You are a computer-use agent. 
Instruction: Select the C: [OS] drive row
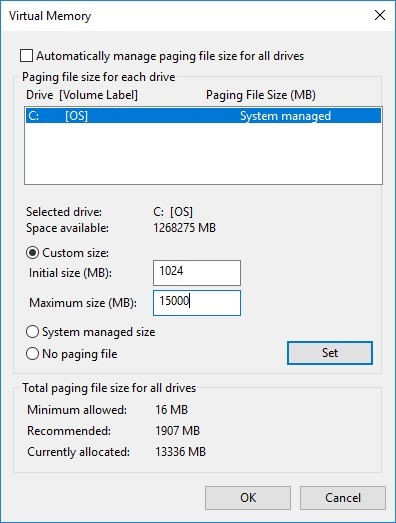(203, 116)
